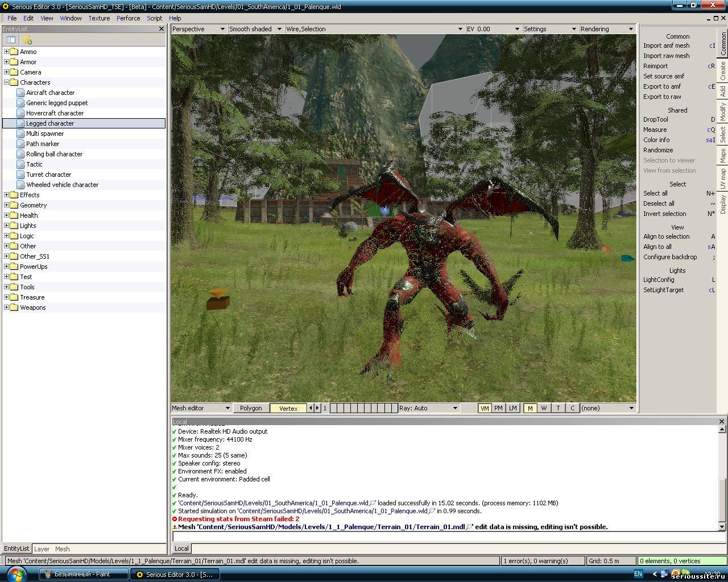Open the EV 0.00 dropdown

(493, 29)
